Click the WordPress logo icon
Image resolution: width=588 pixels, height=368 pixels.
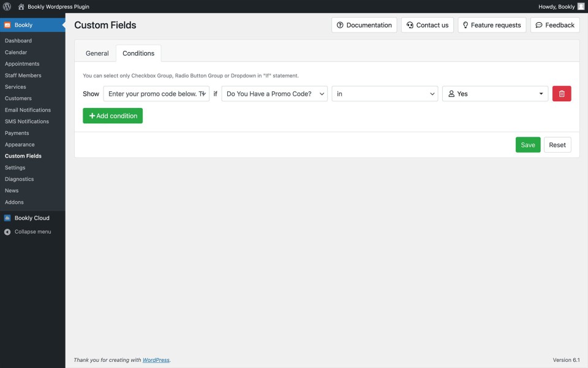pos(7,7)
